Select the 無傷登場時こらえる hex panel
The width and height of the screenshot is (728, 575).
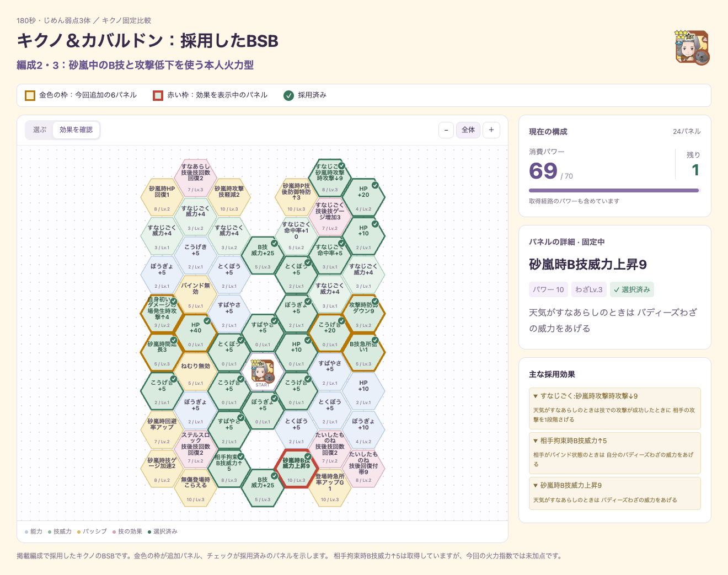196,488
